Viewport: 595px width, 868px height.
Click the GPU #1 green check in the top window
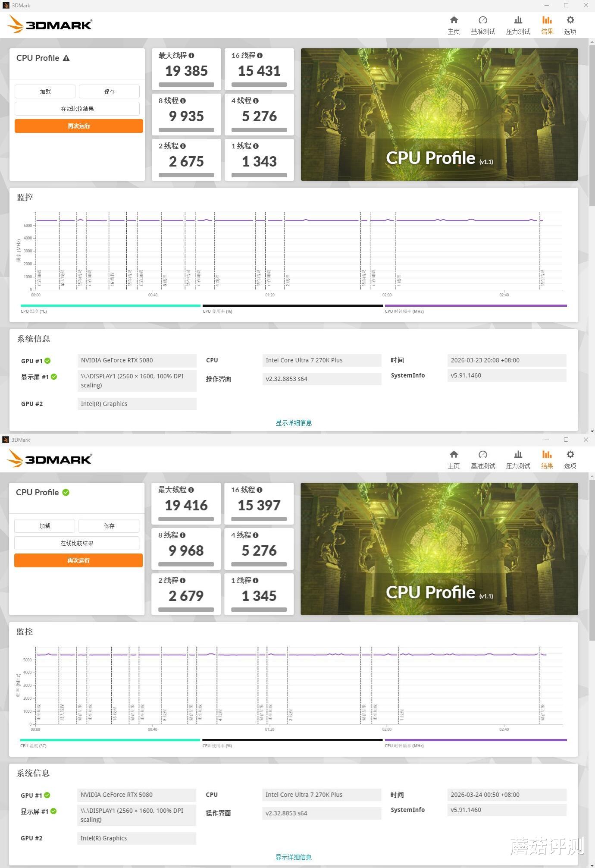tap(47, 361)
